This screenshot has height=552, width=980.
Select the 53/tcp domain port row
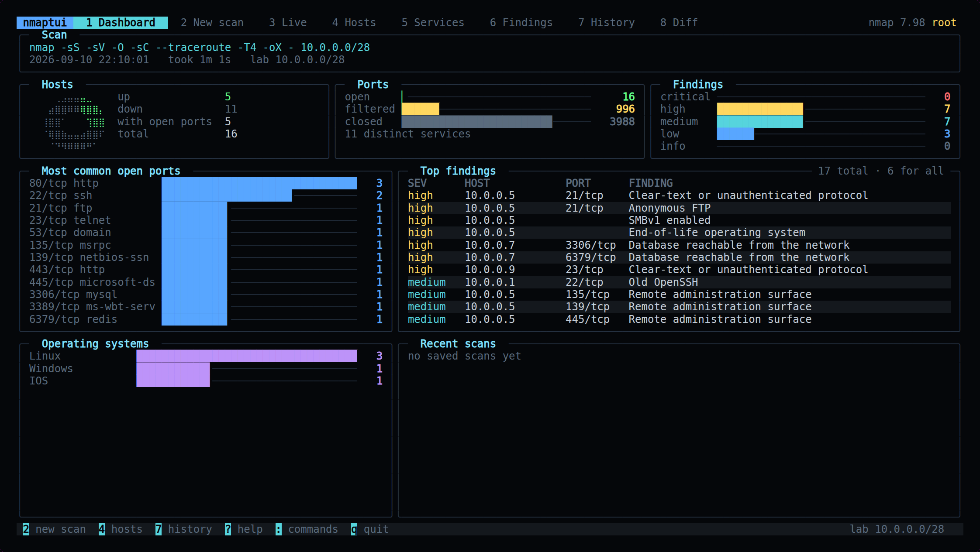click(206, 233)
